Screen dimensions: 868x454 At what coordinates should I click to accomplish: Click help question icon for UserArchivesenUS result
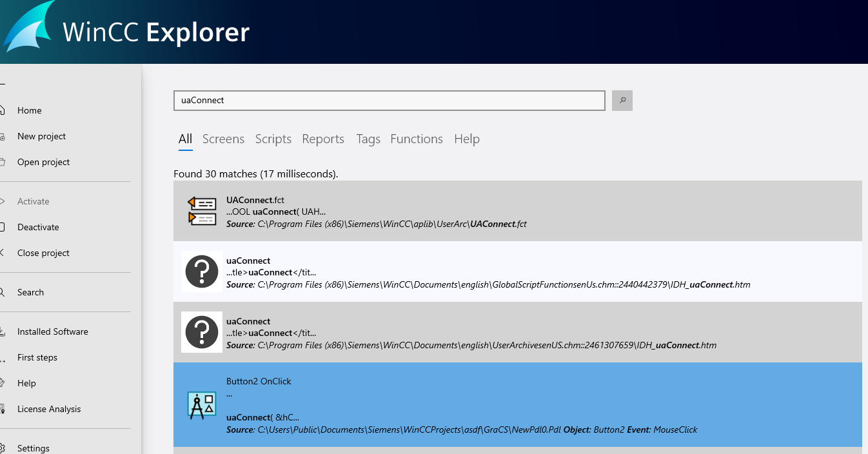coord(202,332)
